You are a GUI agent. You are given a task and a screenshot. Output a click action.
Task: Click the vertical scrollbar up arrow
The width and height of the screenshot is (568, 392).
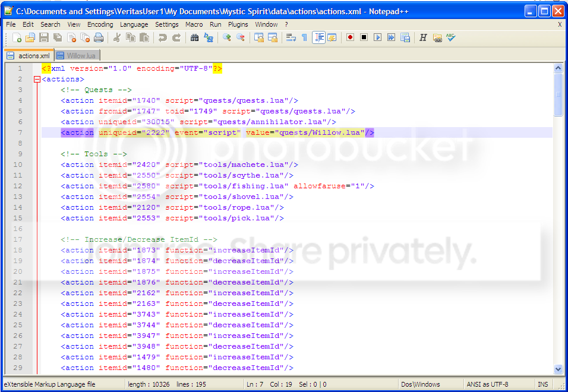(x=558, y=68)
